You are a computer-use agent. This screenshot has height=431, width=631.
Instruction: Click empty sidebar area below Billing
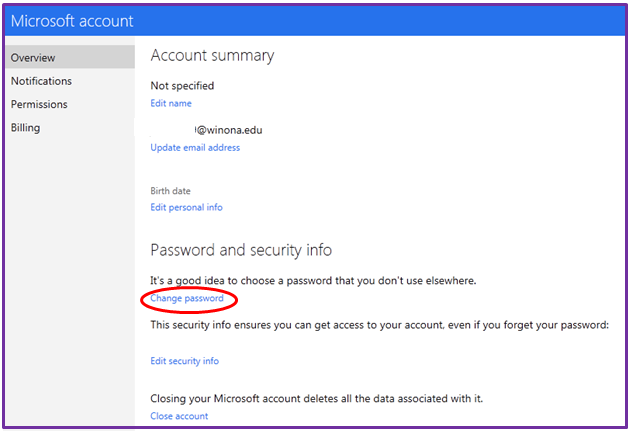click(x=67, y=280)
